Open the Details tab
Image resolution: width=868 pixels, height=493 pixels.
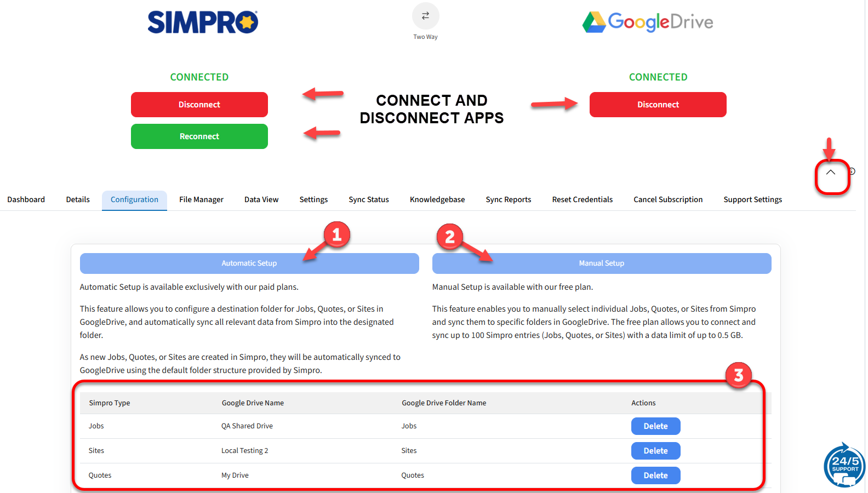(78, 200)
